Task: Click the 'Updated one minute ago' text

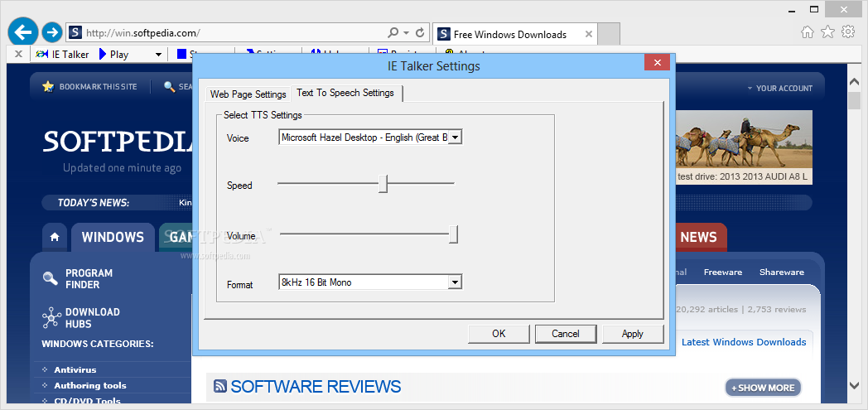Action: click(x=122, y=168)
